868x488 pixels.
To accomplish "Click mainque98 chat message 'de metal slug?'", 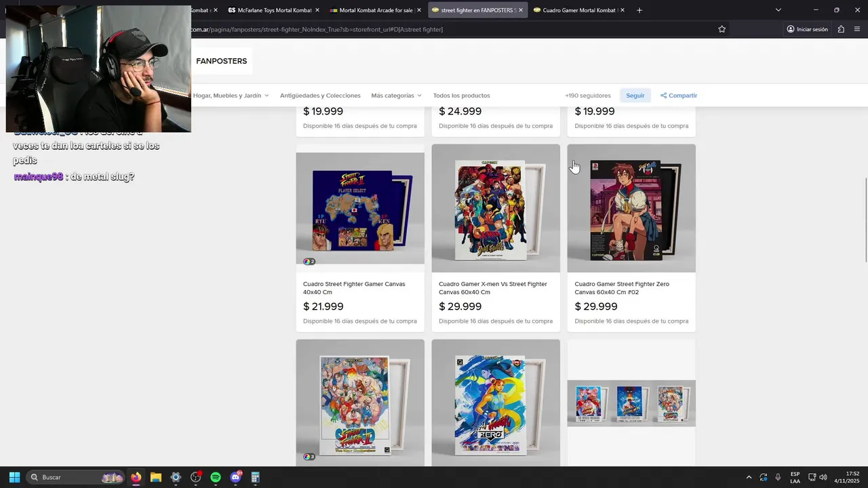I will click(x=74, y=177).
